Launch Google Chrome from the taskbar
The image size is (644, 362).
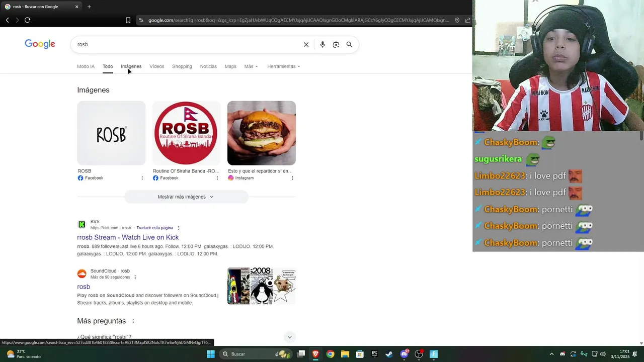330,354
